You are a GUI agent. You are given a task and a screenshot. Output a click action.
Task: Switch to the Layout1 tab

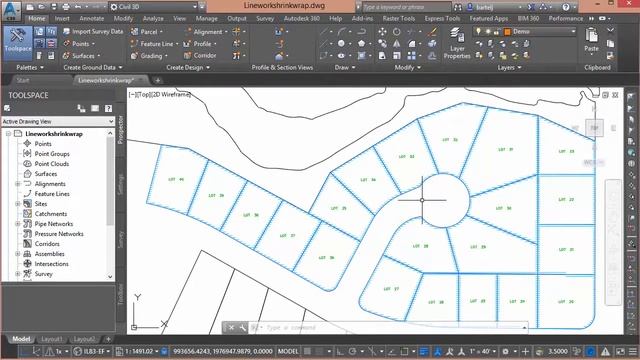(52, 339)
